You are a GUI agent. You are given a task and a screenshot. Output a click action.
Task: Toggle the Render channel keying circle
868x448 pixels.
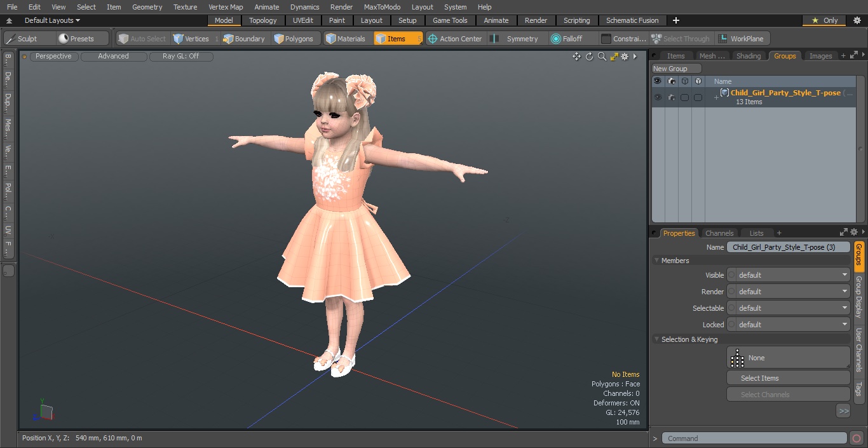pos(731,292)
